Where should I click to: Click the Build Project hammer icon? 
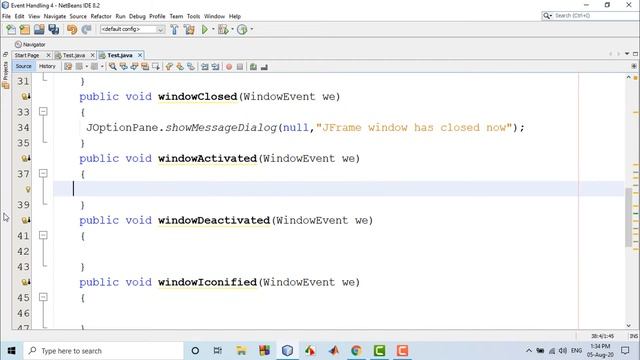174,29
